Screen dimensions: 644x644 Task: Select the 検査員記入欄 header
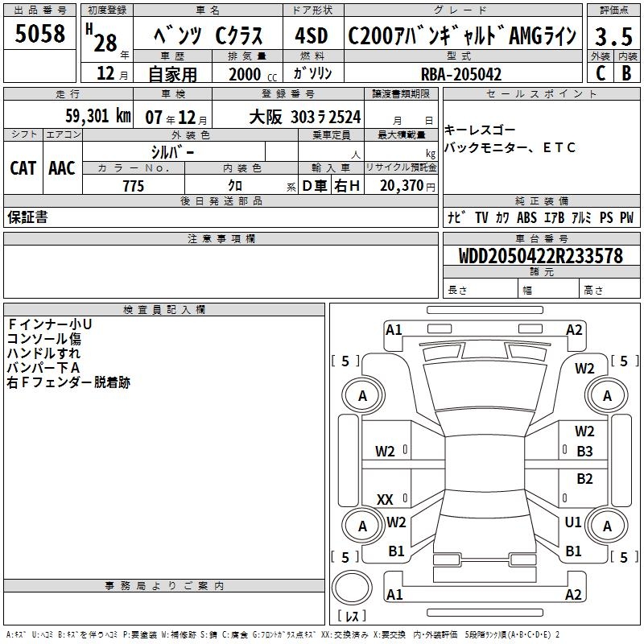tap(164, 310)
